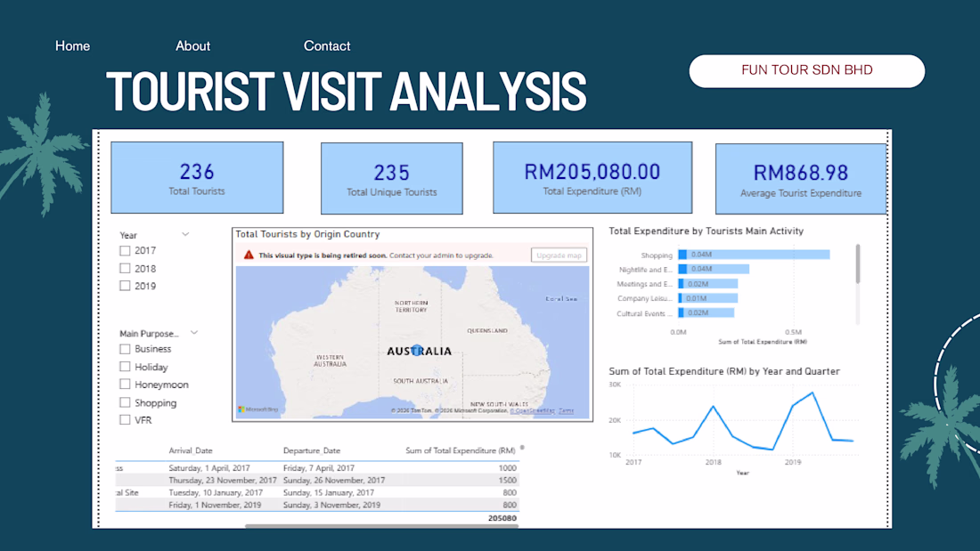Collapse the Year slicer chevron

[185, 234]
